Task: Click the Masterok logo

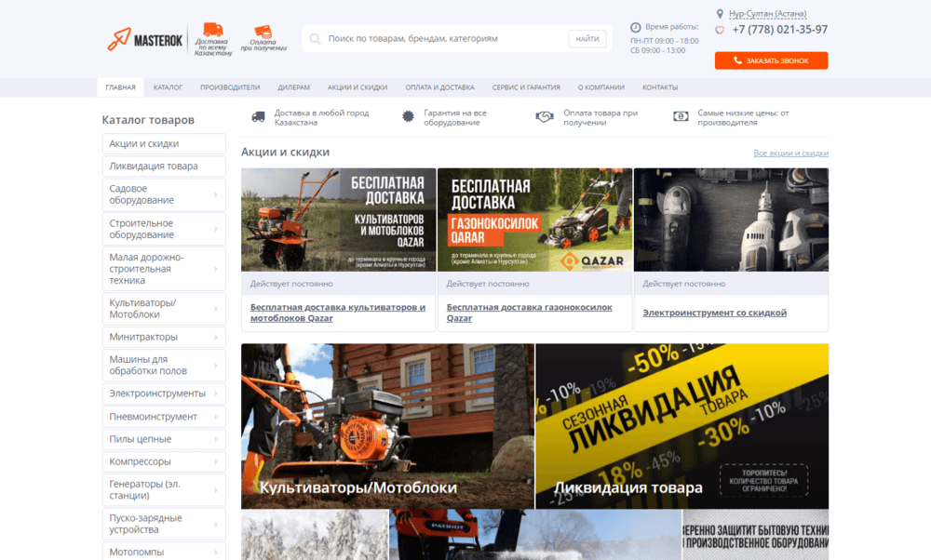Action: (x=144, y=40)
